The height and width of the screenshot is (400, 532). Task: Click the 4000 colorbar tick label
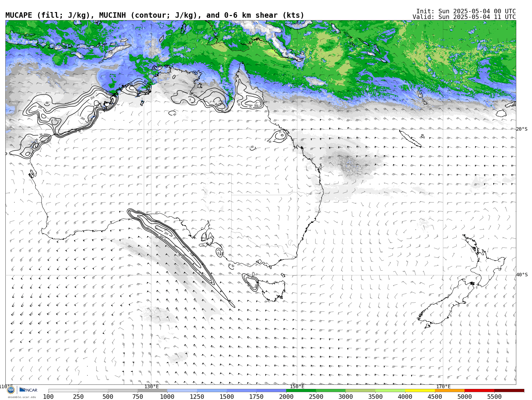(405, 397)
